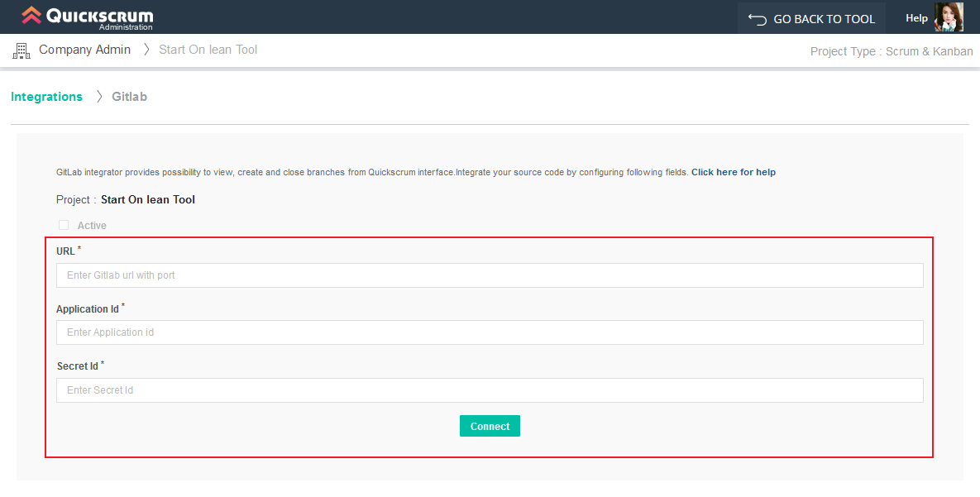The width and height of the screenshot is (980, 497).
Task: Click the back arrow icon beside GO BACK TO TOOL
Action: coord(758,19)
